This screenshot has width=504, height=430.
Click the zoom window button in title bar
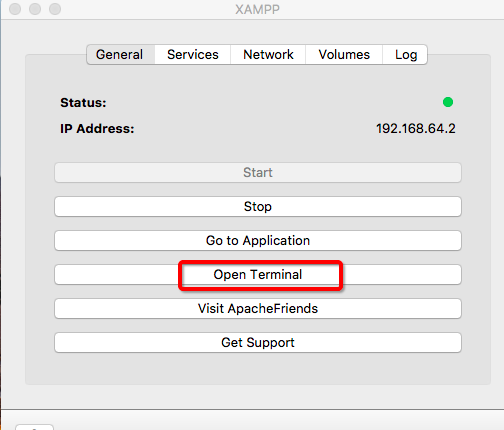(x=55, y=9)
